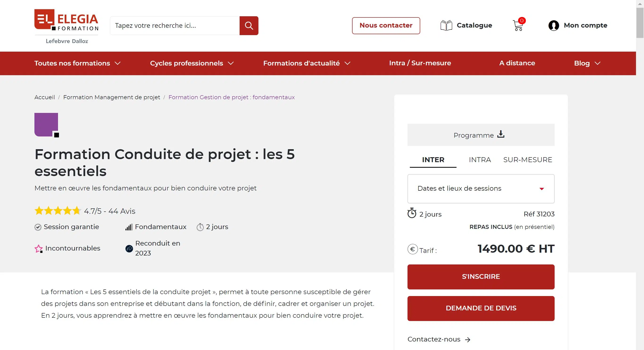The width and height of the screenshot is (644, 350).
Task: Focus the search input field
Action: pyautogui.click(x=175, y=25)
